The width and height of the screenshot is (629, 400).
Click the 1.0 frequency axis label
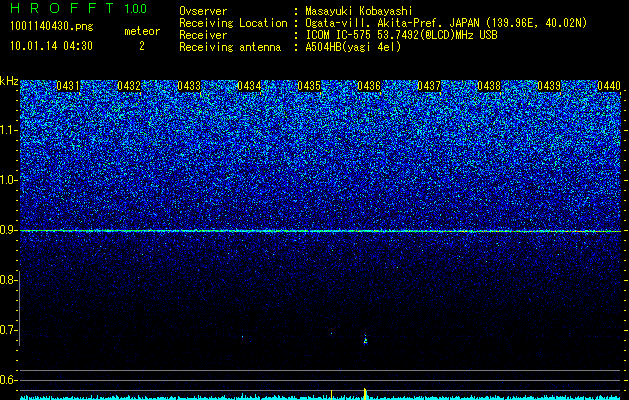click(x=9, y=180)
